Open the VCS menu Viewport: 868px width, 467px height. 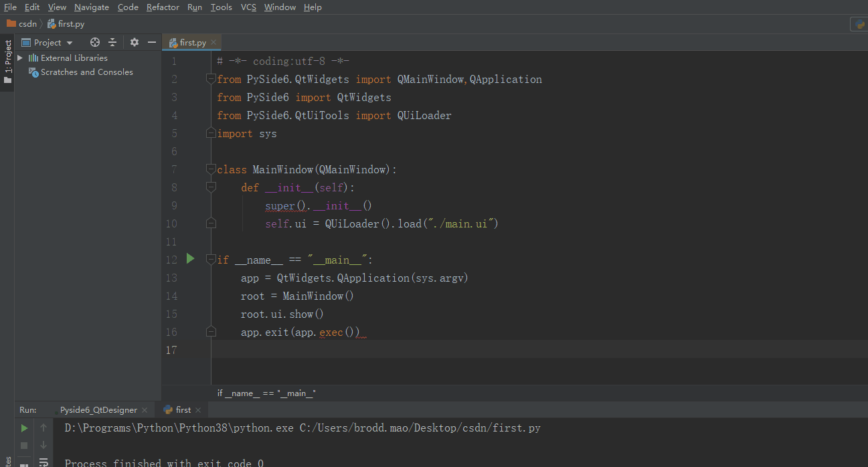[x=248, y=7]
